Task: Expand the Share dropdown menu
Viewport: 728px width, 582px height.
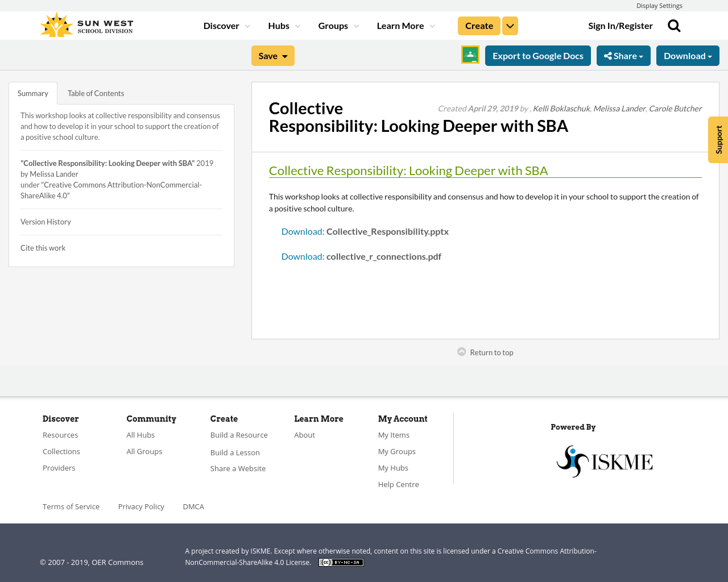Action: 623,56
